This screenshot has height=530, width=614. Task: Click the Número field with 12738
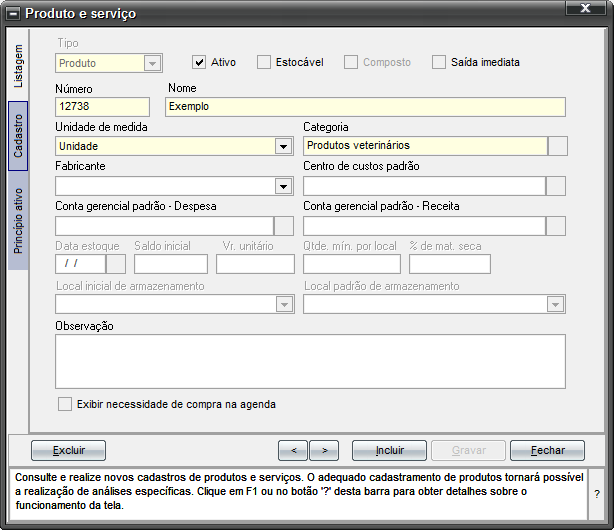[x=103, y=107]
